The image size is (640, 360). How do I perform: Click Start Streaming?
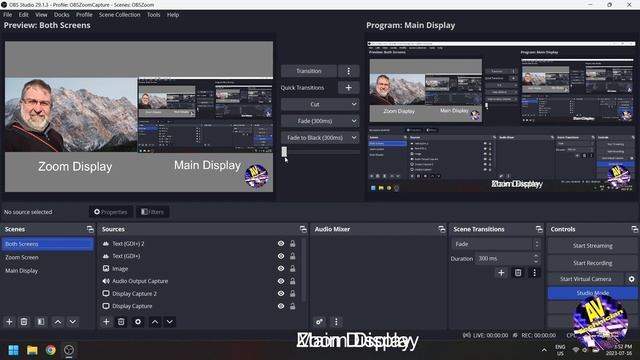point(592,246)
